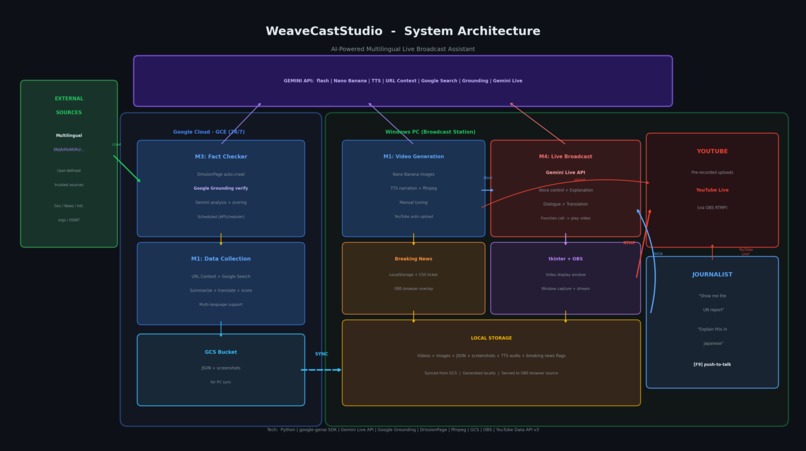This screenshot has height=451, width=806.
Task: Click 'URL Context + Google Search' line
Action: point(221,276)
